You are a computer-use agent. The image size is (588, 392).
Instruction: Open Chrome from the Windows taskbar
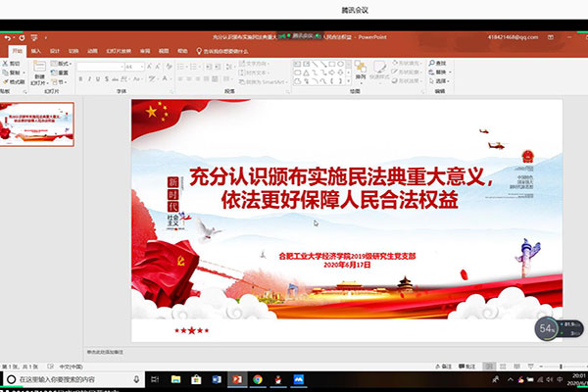point(257,378)
